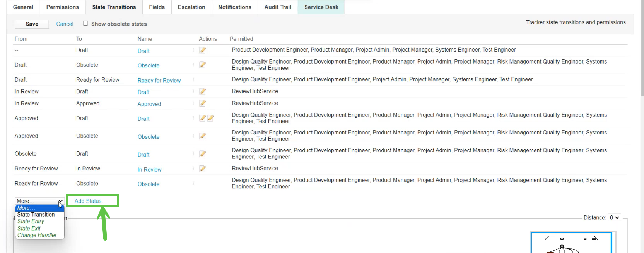
Task: Click the Cancel link
Action: [65, 24]
